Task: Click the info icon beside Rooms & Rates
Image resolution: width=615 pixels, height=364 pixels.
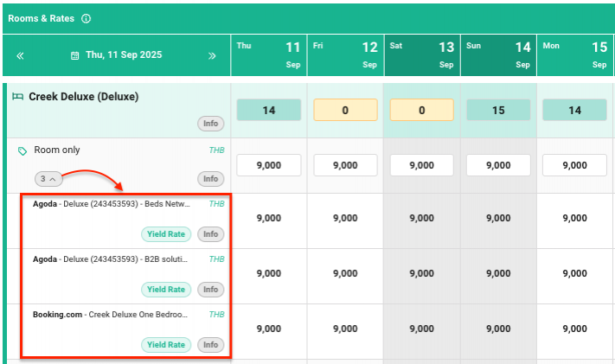Action: [x=86, y=18]
